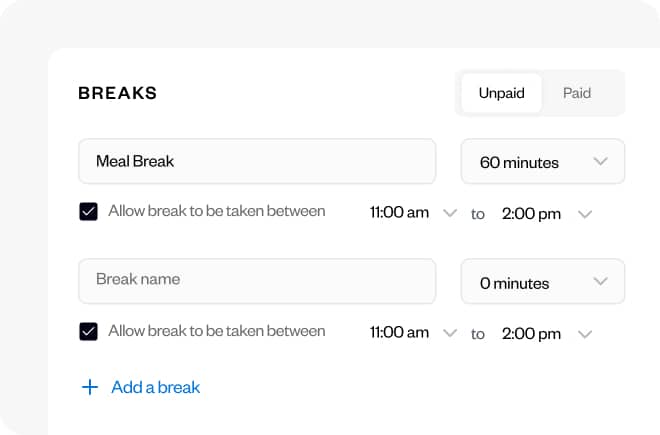
Task: Focus the empty Break name field
Action: tap(257, 280)
